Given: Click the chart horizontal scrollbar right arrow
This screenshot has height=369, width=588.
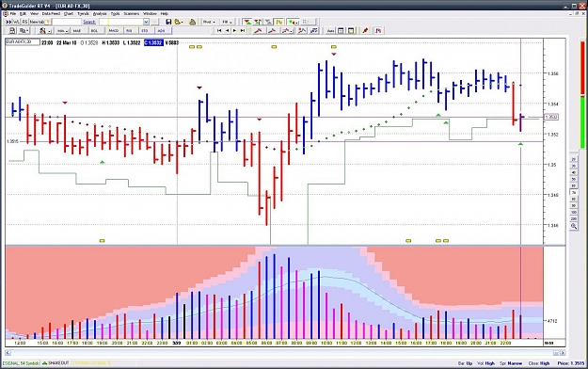Looking at the screenshot, I should pyautogui.click(x=563, y=353).
